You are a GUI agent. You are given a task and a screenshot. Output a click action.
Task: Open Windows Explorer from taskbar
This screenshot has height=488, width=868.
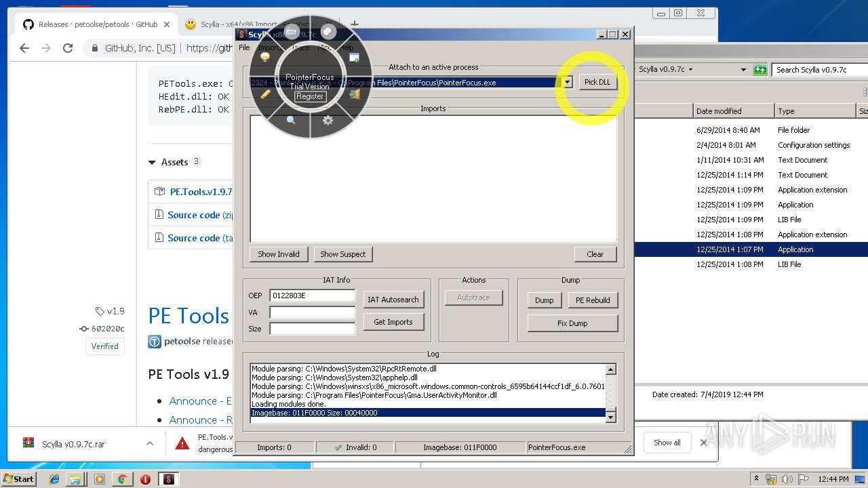pyautogui.click(x=76, y=479)
